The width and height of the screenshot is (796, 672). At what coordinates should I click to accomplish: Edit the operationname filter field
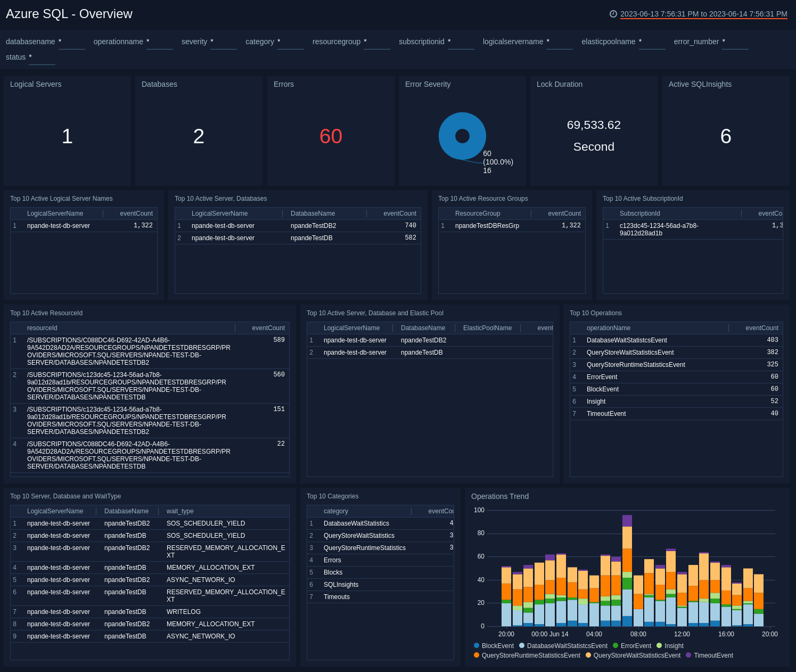pyautogui.click(x=160, y=42)
